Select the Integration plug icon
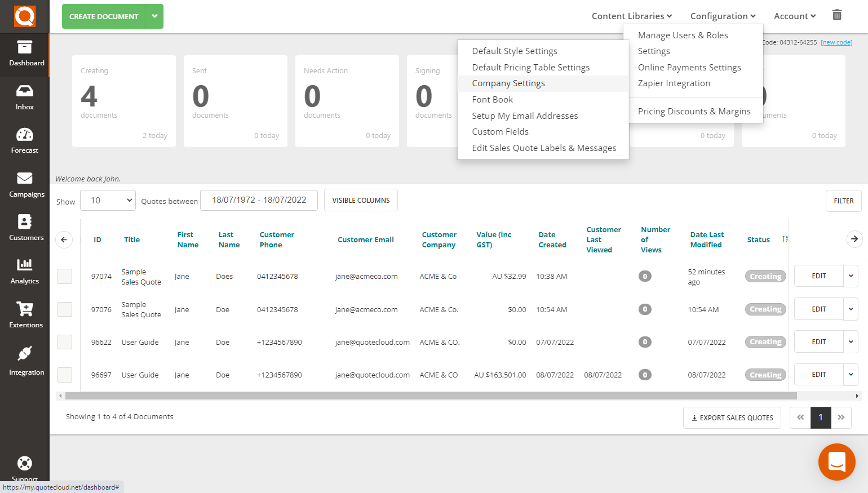The height and width of the screenshot is (493, 868). tap(25, 359)
